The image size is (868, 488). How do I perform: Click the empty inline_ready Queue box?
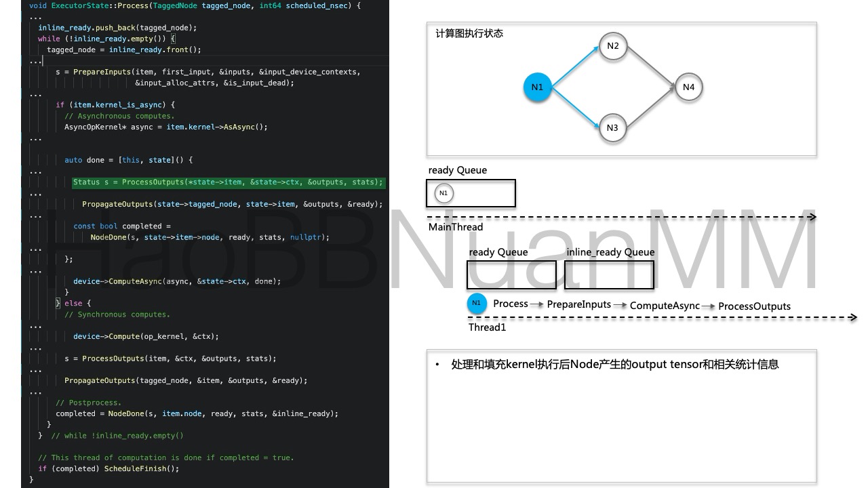(608, 274)
